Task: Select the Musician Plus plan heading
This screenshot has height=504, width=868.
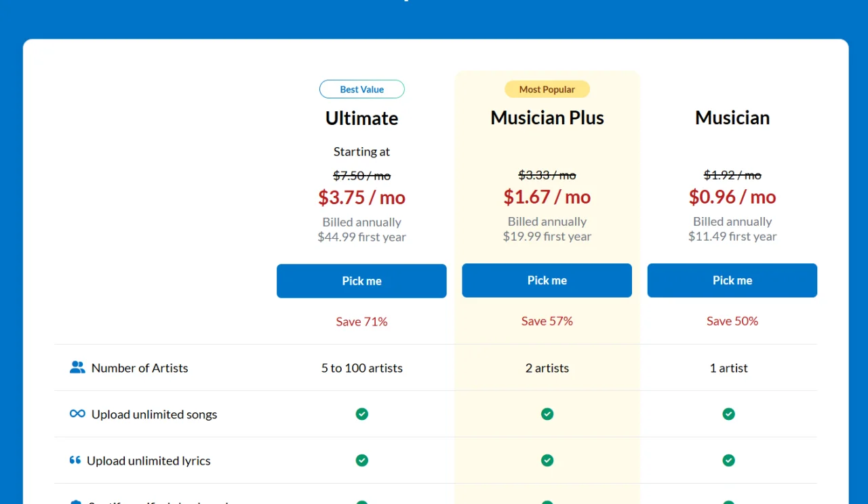Action: point(547,117)
